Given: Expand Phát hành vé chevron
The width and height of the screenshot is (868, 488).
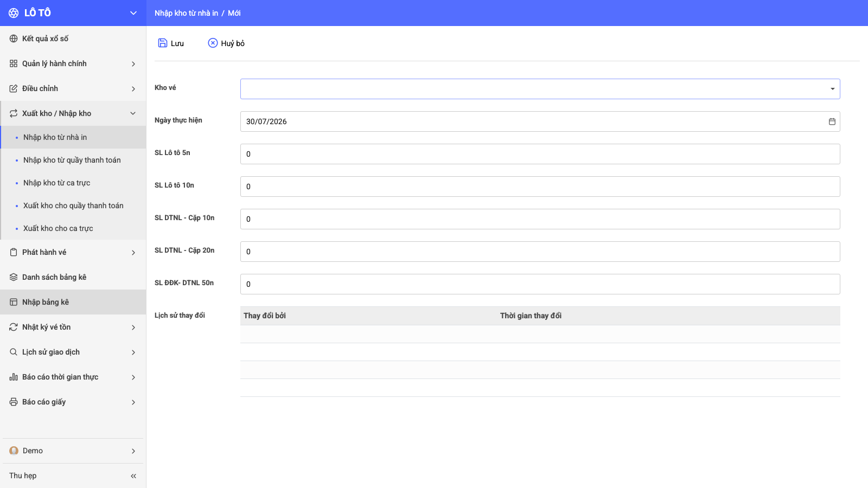Looking at the screenshot, I should pos(133,253).
